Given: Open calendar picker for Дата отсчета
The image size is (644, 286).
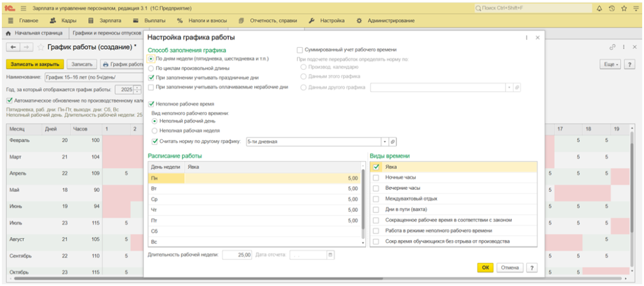Looking at the screenshot, I should 330,255.
